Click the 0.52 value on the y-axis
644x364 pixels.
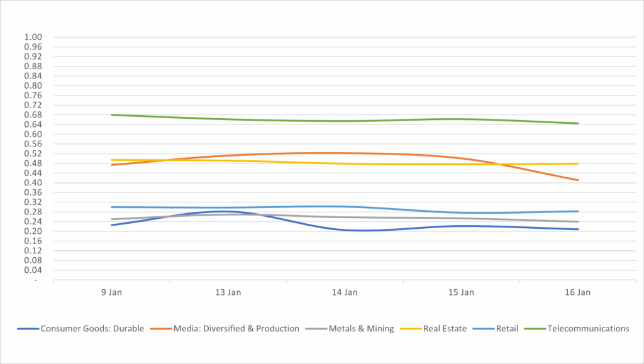[x=33, y=153]
